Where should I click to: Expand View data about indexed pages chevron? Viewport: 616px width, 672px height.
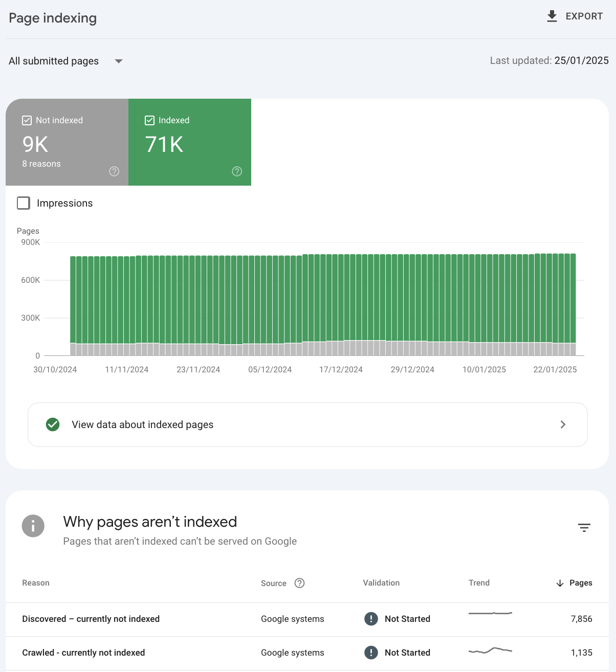pyautogui.click(x=563, y=424)
